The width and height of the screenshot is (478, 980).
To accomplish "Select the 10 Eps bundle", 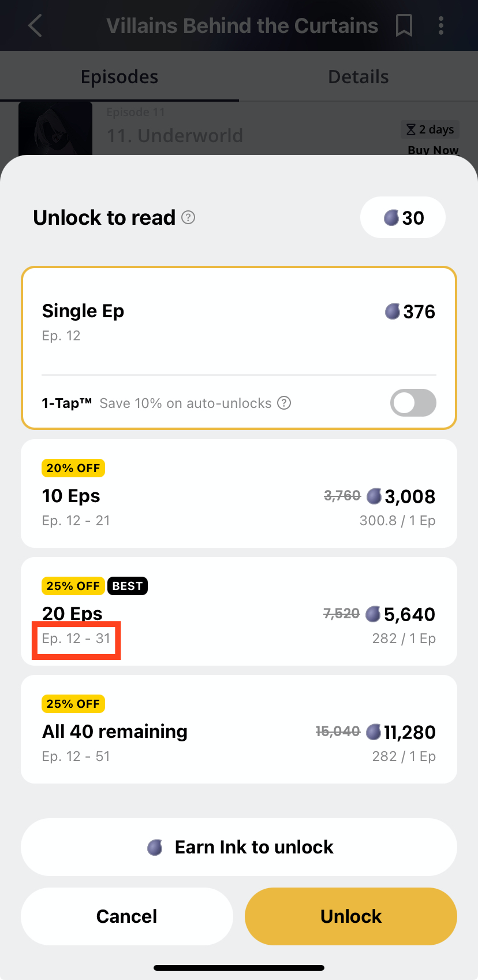I will (x=238, y=493).
